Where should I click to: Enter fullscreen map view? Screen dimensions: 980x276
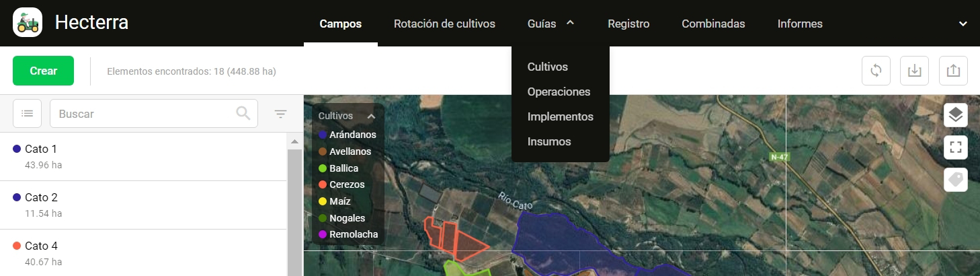pos(955,147)
